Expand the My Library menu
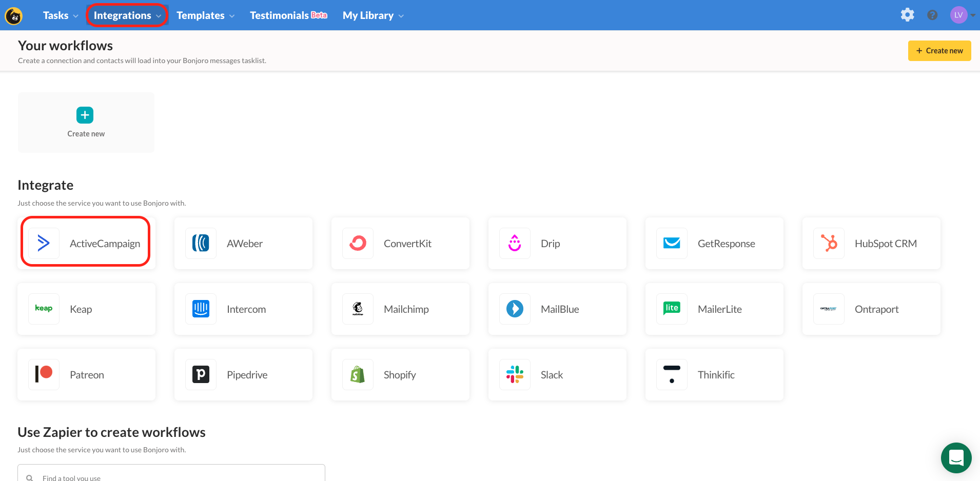This screenshot has height=481, width=980. pyautogui.click(x=373, y=15)
